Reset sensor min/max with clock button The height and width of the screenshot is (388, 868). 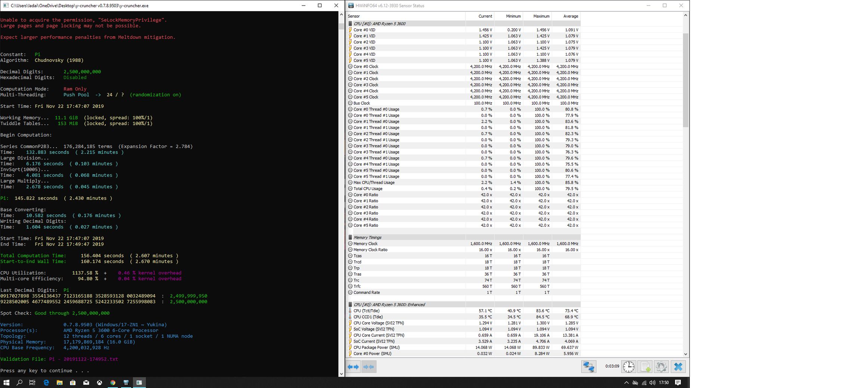coord(628,367)
